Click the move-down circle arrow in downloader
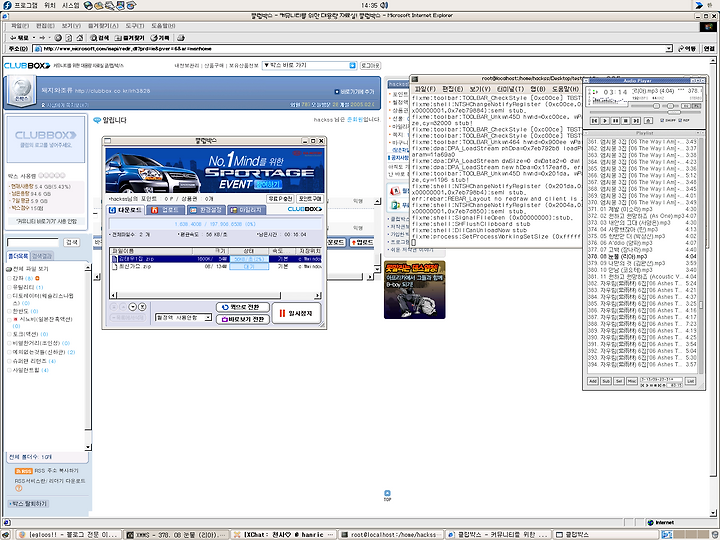This screenshot has width=720, height=540. tap(133, 306)
